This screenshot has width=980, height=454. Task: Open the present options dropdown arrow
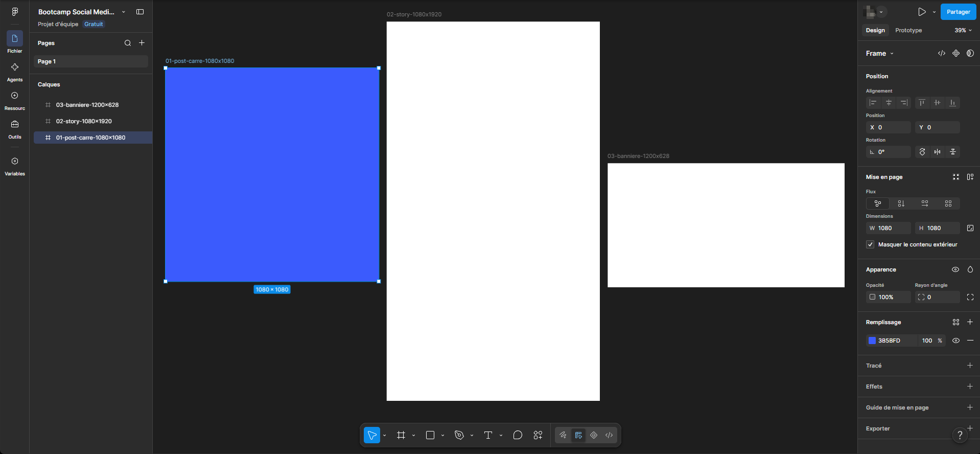[x=934, y=12]
